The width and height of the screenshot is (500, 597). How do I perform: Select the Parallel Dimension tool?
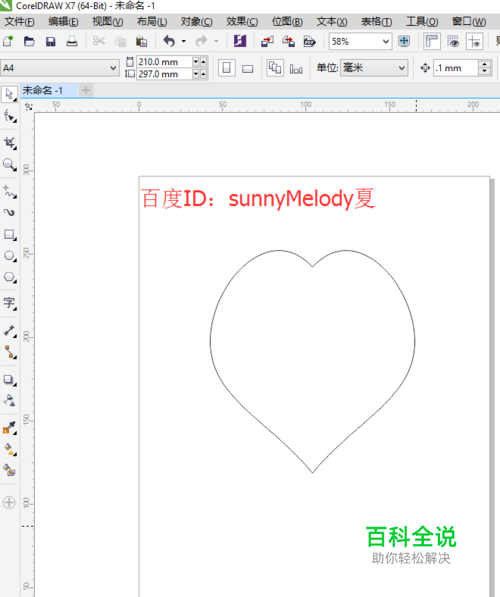tap(9, 331)
